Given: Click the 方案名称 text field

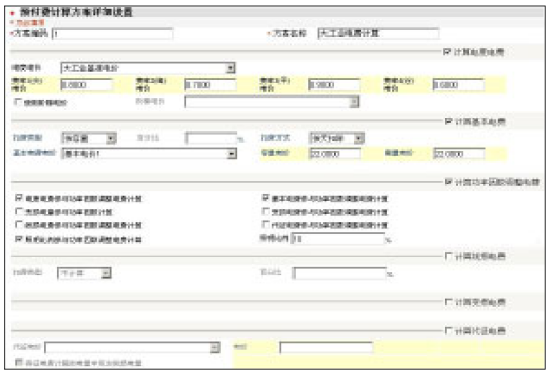Looking at the screenshot, I should [378, 34].
